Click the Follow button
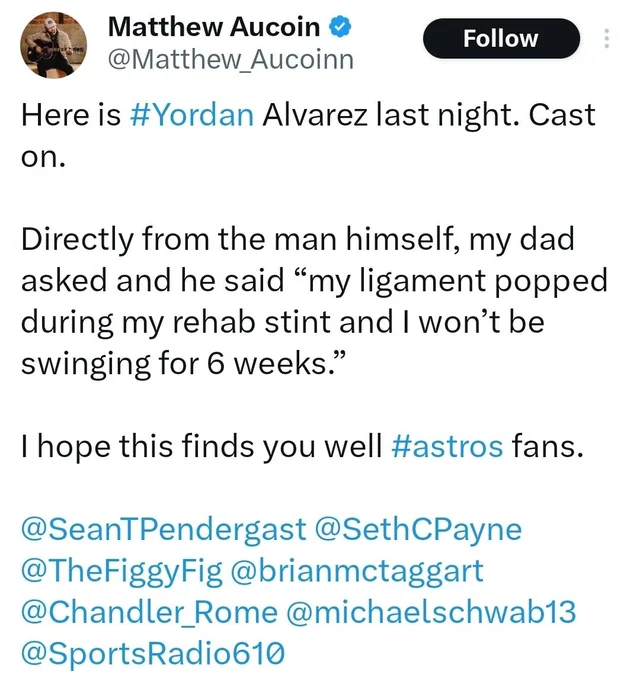Viewport: 640px width, 694px height. pyautogui.click(x=501, y=39)
